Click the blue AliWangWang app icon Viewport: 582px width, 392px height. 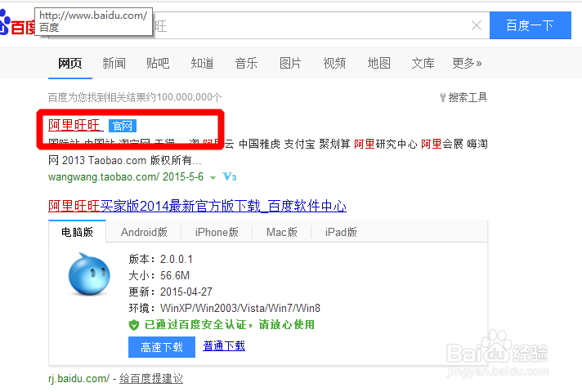[89, 274]
